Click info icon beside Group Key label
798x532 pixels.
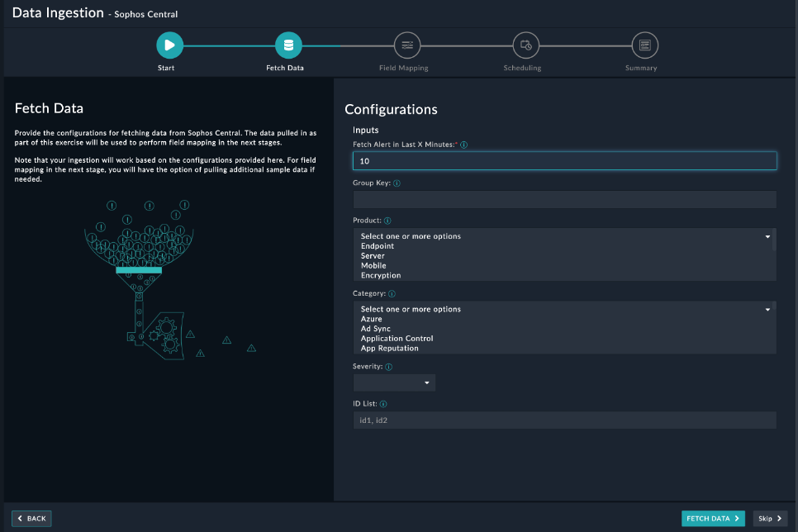point(397,183)
